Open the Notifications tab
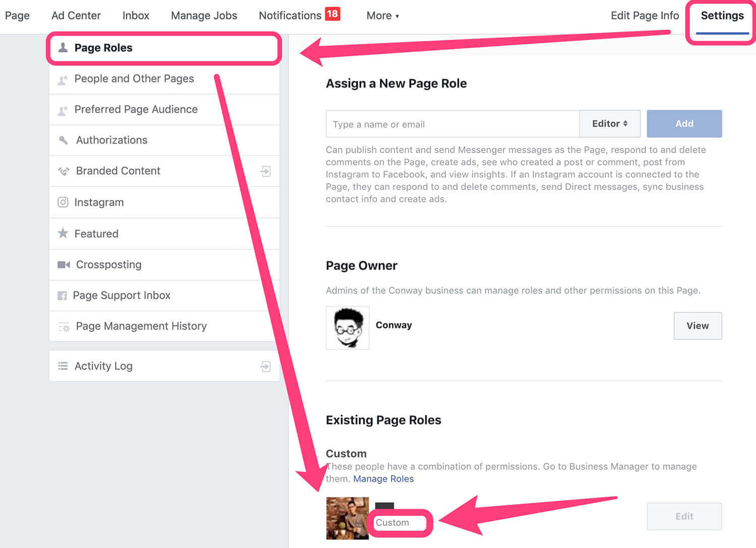Screen dimensions: 756x548 pyautogui.click(x=290, y=16)
